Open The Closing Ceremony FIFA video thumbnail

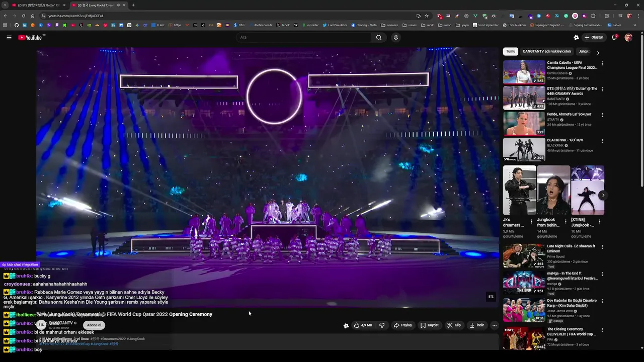524,338
